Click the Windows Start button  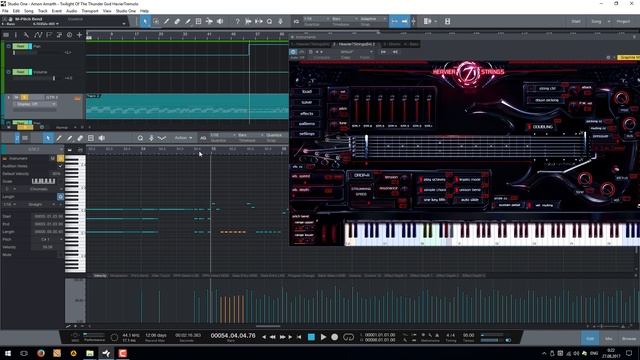tap(8, 353)
